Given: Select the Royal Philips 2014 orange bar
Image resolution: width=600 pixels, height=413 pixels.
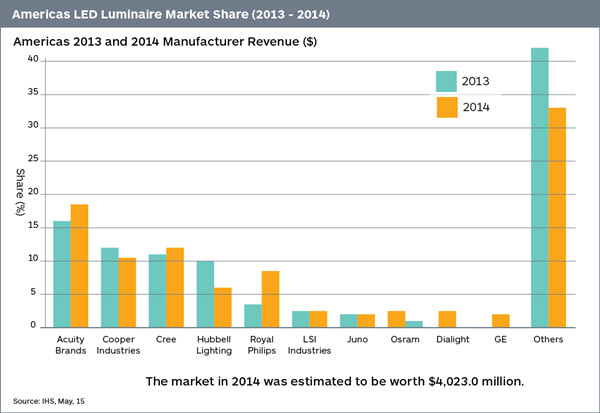Looking at the screenshot, I should tap(270, 298).
